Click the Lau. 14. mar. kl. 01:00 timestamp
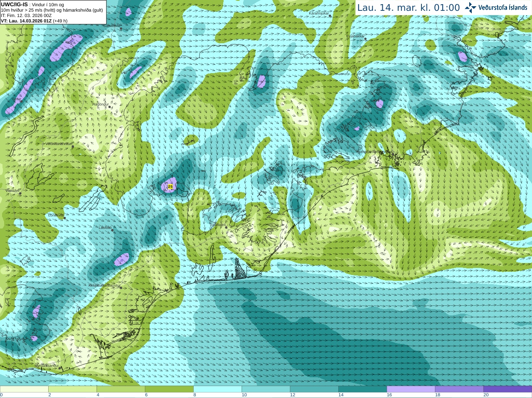The width and height of the screenshot is (532, 398). tap(409, 8)
